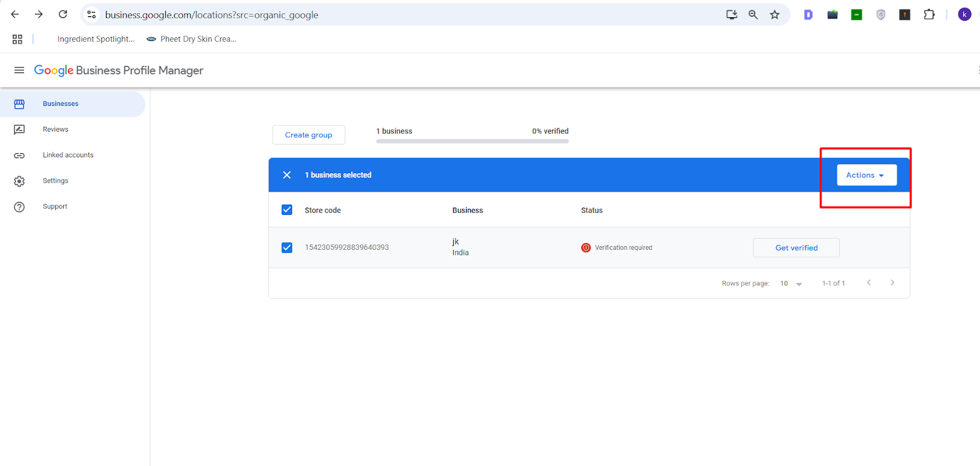Uncheck the jk business row checkbox
The width and height of the screenshot is (980, 466).
tap(287, 248)
